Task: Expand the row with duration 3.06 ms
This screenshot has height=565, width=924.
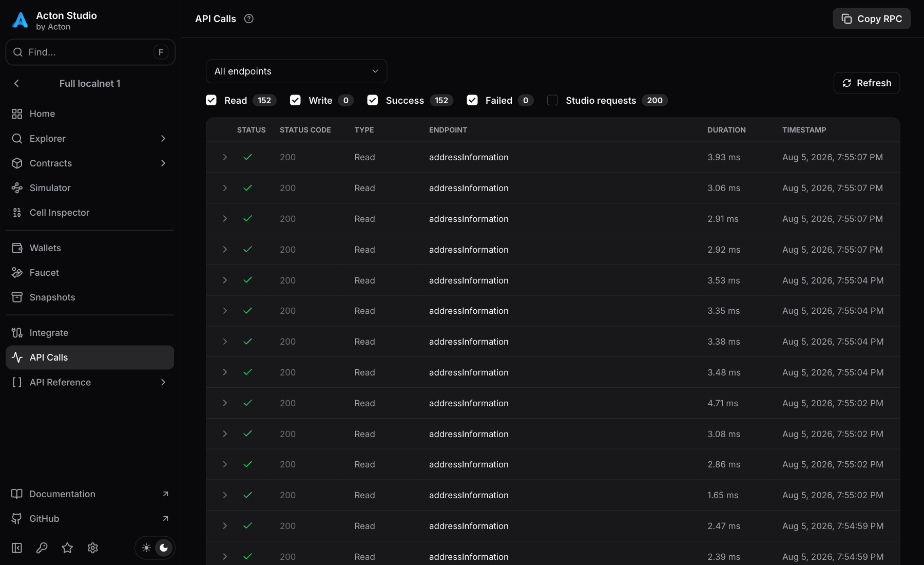Action: click(225, 188)
